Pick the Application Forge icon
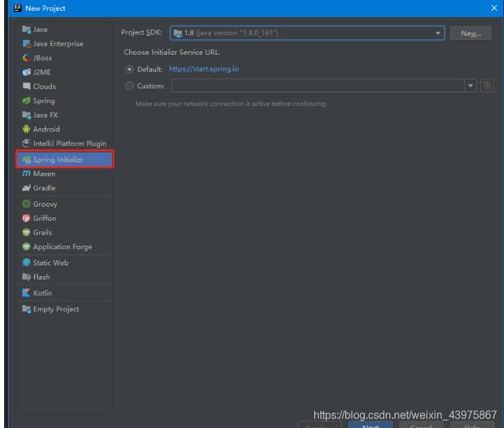The width and height of the screenshot is (504, 428). pyautogui.click(x=26, y=246)
